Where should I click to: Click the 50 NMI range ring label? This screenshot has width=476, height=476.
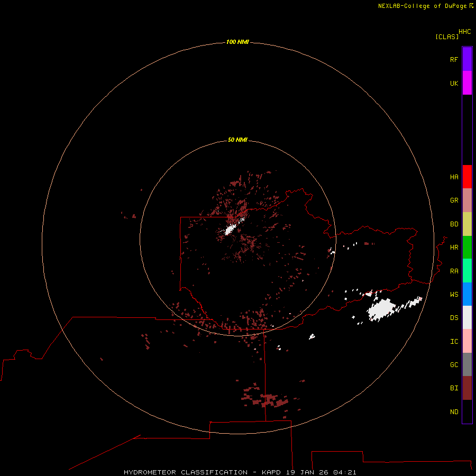pyautogui.click(x=237, y=140)
